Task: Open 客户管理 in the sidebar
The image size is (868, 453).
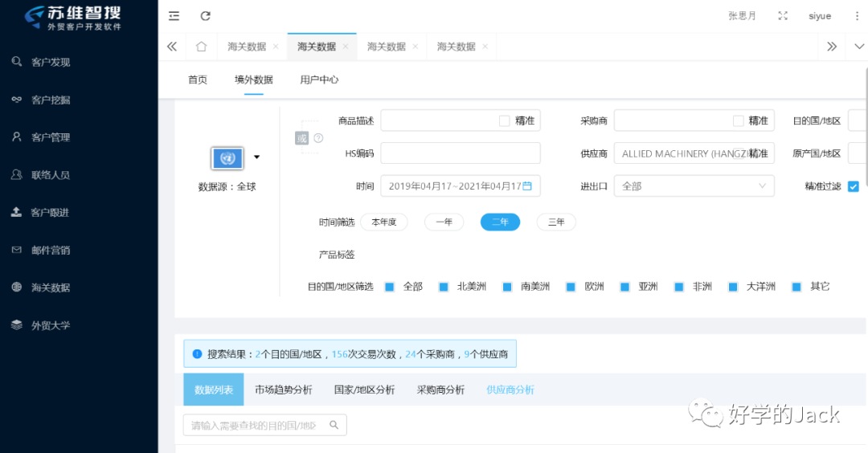Action: pyautogui.click(x=51, y=137)
